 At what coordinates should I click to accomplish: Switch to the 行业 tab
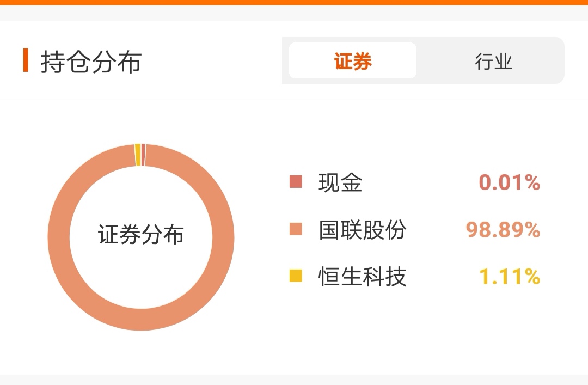click(x=493, y=61)
